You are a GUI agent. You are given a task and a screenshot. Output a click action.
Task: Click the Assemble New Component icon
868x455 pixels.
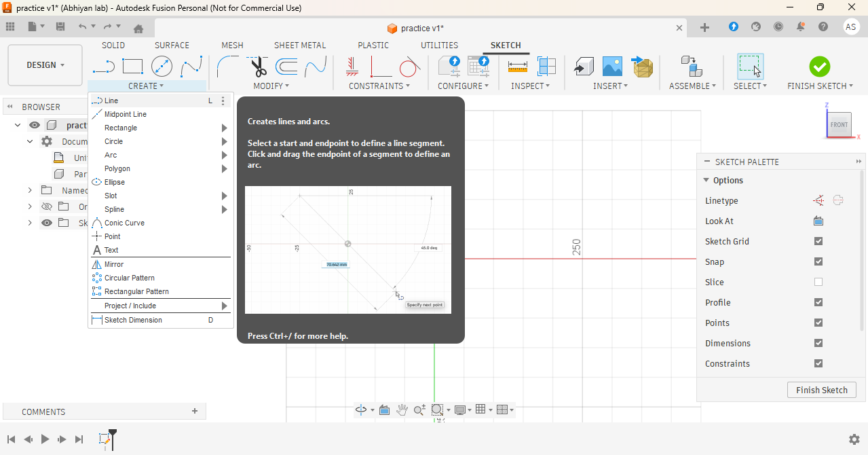click(692, 67)
